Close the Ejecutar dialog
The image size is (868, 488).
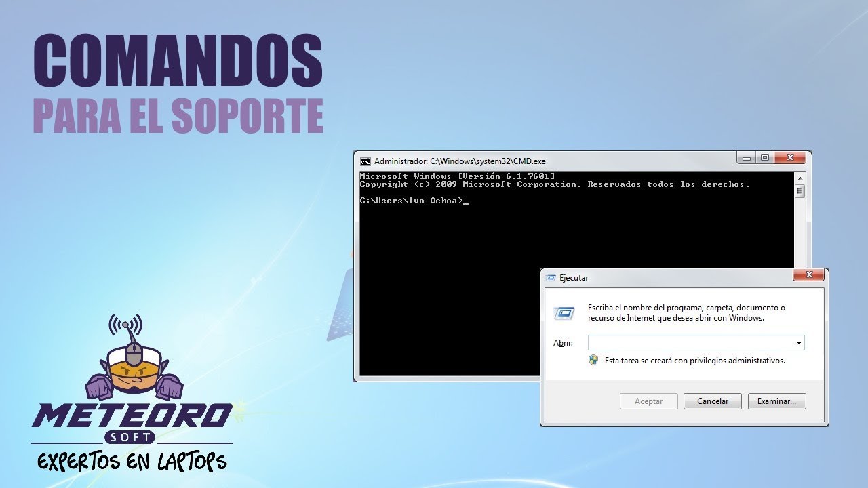(808, 274)
